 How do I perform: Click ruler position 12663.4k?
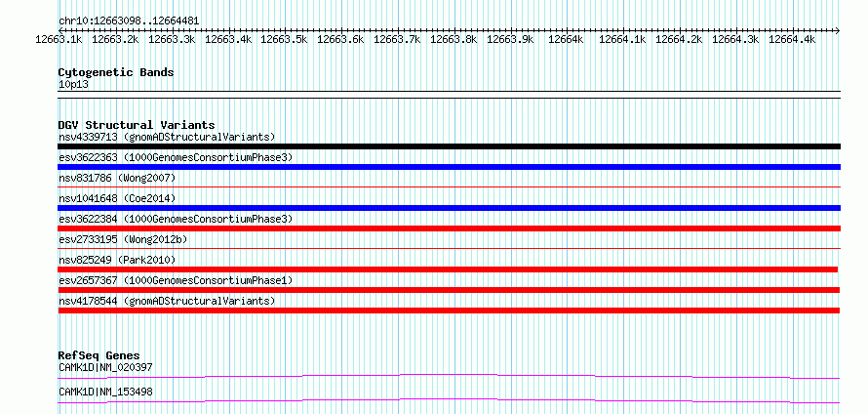(228, 39)
